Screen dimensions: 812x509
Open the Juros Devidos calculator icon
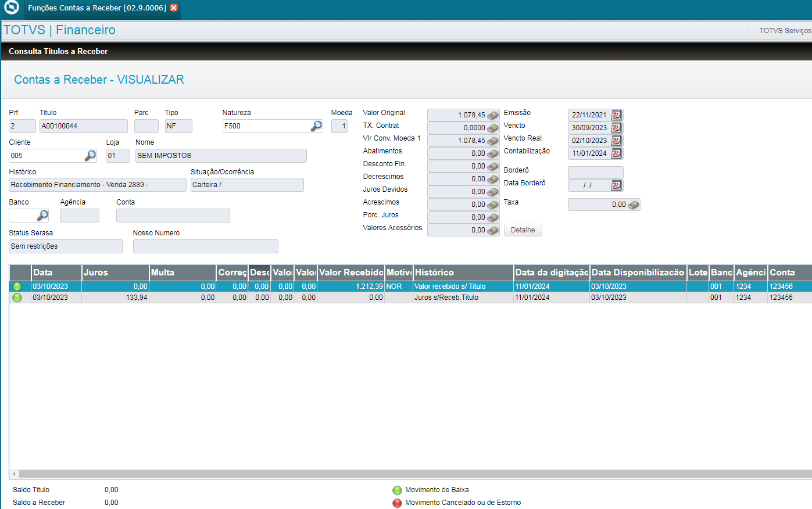493,192
